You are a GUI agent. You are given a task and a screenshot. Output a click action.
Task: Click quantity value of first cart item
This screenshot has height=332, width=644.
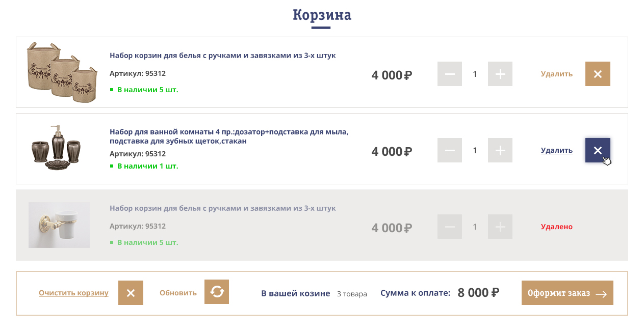pyautogui.click(x=475, y=74)
